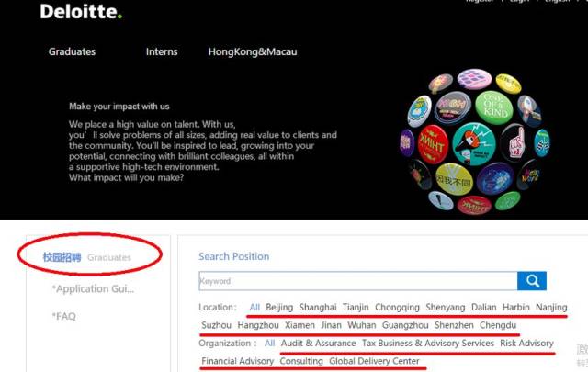Click the Deloitte logo
Image resolution: width=588 pixels, height=372 pixels.
pos(81,12)
